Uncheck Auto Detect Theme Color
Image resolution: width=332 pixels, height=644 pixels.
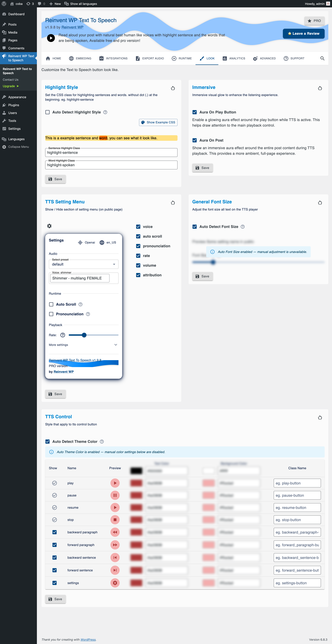point(47,442)
